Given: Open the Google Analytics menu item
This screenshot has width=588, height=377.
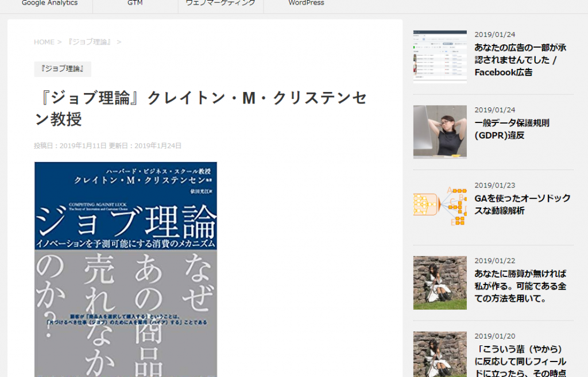Looking at the screenshot, I should point(50,3).
